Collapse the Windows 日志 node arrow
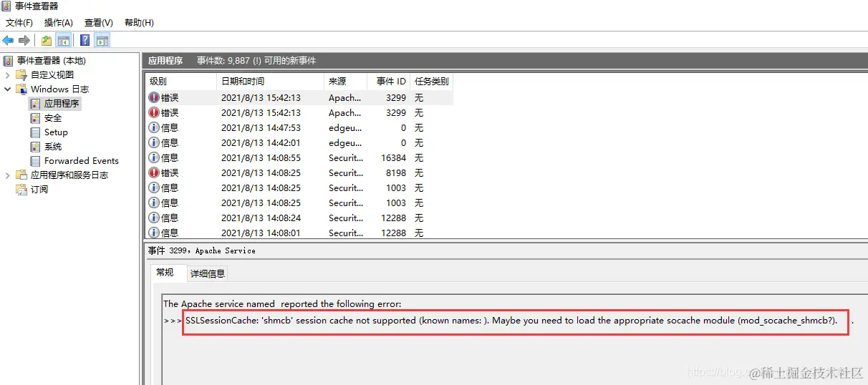 coord(8,89)
